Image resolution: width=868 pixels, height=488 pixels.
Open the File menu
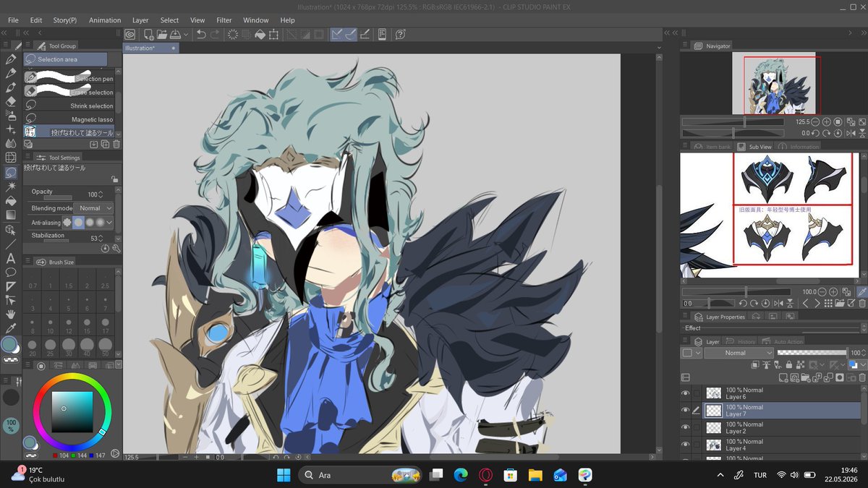[13, 20]
